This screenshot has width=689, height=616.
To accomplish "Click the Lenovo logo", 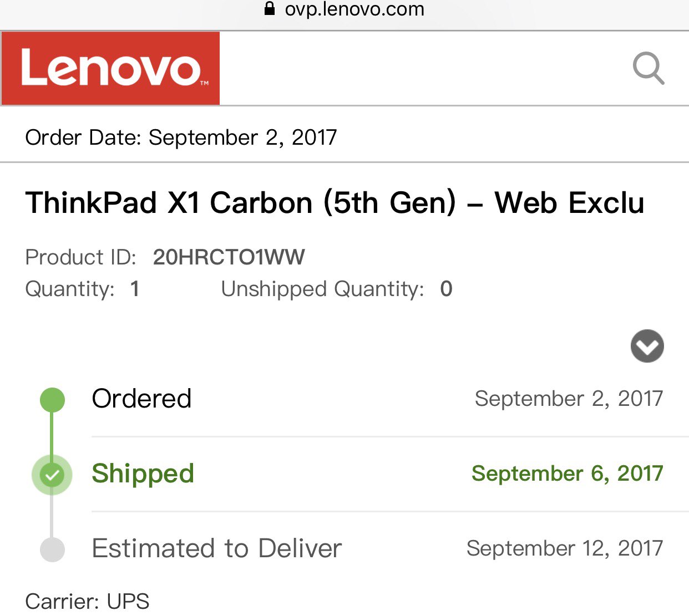I will (111, 68).
